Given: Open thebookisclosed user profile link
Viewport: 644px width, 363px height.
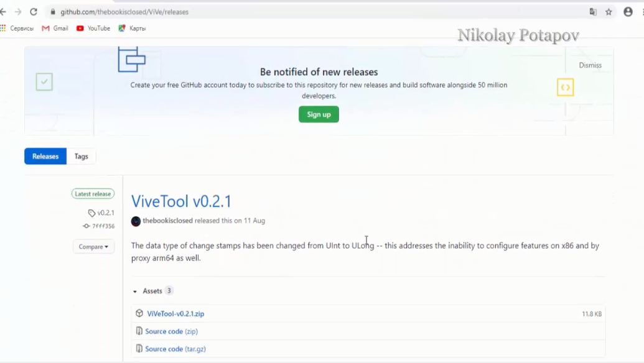Looking at the screenshot, I should 167,221.
